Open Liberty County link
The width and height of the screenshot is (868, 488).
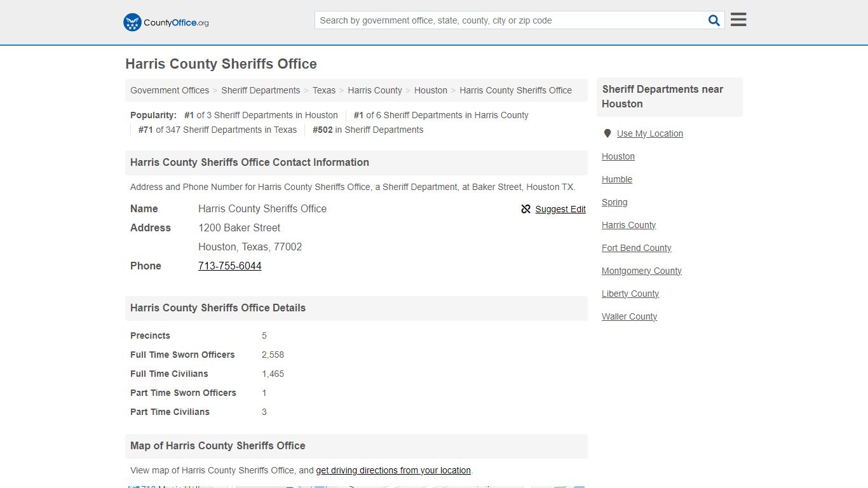pyautogui.click(x=630, y=294)
